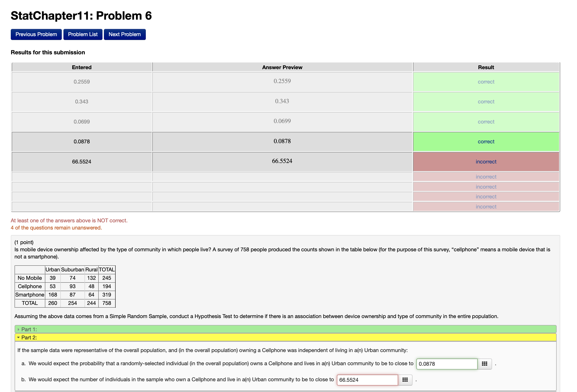Click the Entered column header
Image resolution: width=577 pixels, height=392 pixels.
(82, 67)
